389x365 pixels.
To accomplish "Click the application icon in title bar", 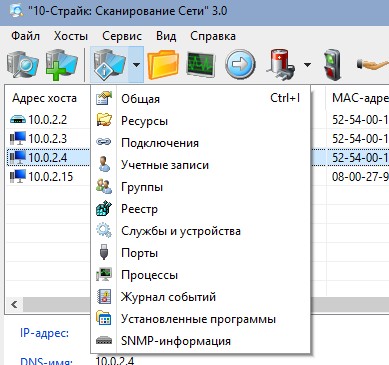I will click(x=16, y=11).
